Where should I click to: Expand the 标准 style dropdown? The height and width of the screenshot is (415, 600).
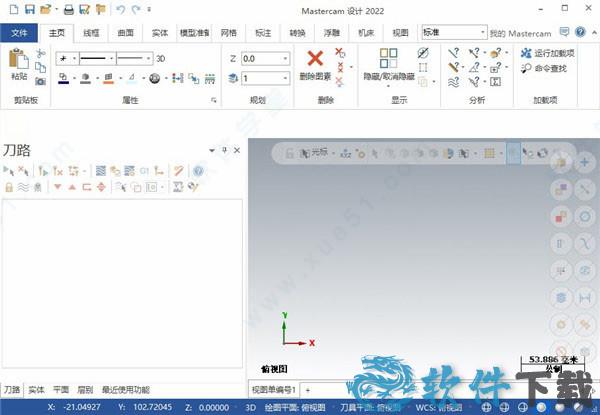[x=483, y=33]
